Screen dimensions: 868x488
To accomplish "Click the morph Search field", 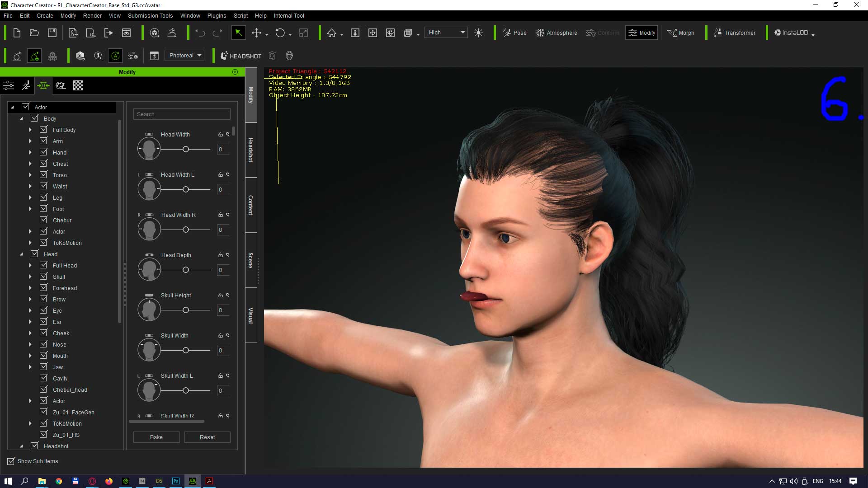I will [x=182, y=114].
